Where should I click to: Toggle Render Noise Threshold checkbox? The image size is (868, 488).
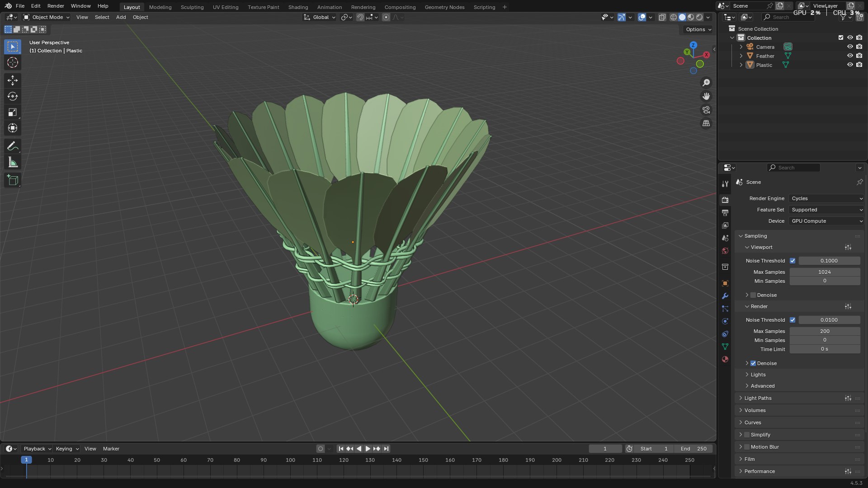(x=793, y=320)
